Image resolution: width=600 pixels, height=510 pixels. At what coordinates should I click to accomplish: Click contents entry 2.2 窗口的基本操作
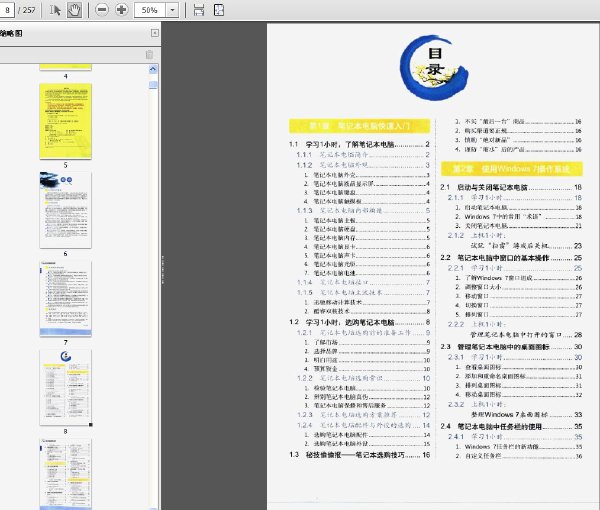coord(511,258)
